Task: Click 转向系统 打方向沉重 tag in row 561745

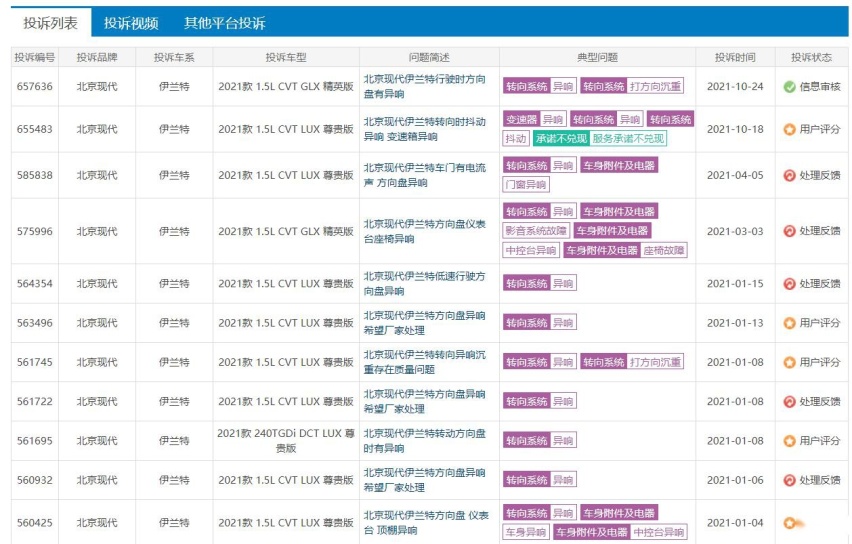Action: 632,362
